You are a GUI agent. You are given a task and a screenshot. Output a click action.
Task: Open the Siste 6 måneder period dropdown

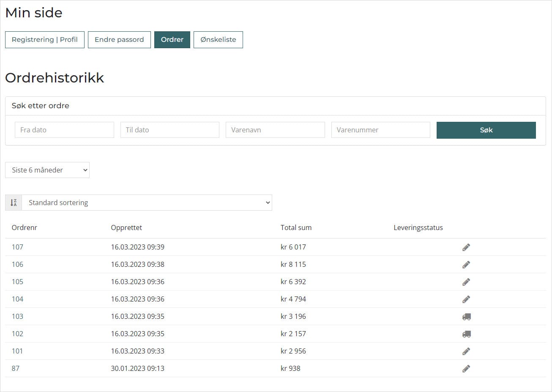click(47, 170)
